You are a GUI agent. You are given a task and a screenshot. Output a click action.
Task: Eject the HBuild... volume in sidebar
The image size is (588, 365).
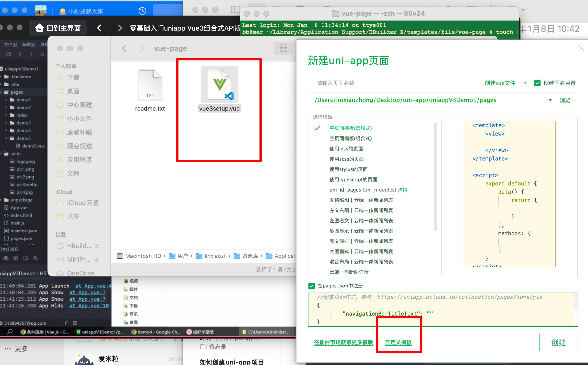point(97,246)
